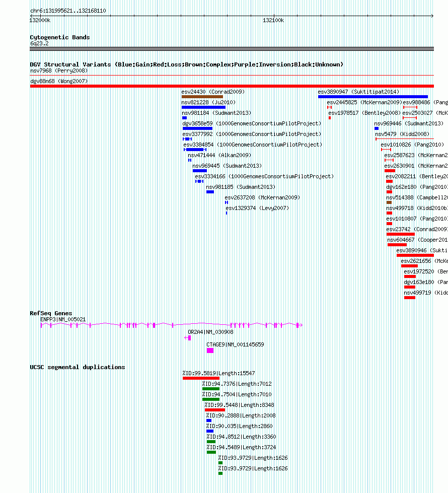Open nsv499718 (Kidd2010b) label
This screenshot has width=448, height=493.
click(417, 208)
